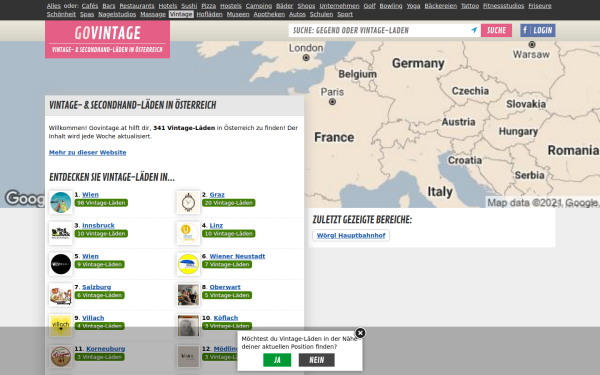Viewport: 600px width, 375px height.
Task: Open the Köflach city link
Action: [x=226, y=318]
